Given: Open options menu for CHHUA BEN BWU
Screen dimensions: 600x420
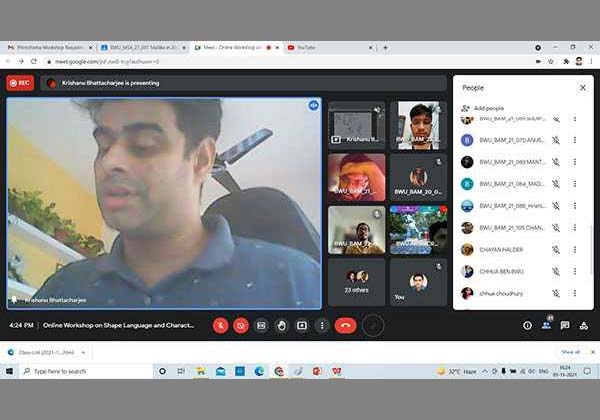Looking at the screenshot, I should point(575,271).
